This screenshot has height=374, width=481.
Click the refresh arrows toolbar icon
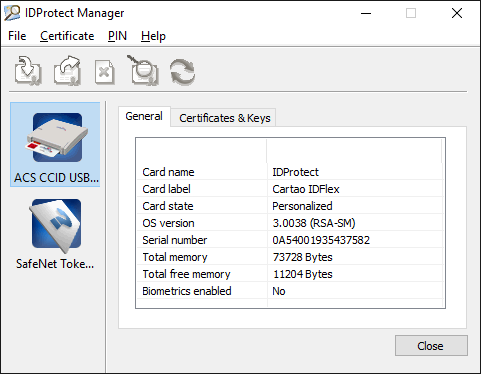click(x=182, y=72)
